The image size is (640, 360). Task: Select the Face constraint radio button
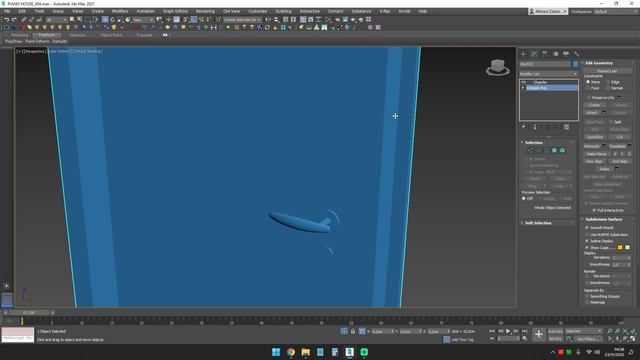588,88
